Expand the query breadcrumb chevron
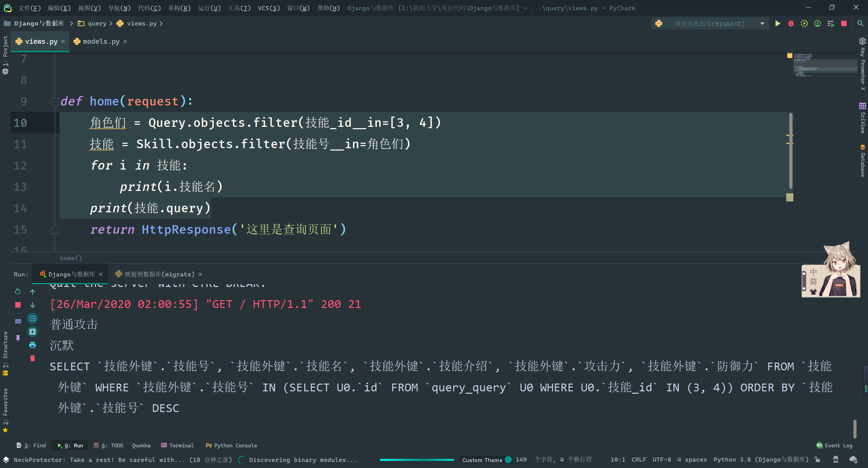The image size is (868, 468). [x=111, y=24]
